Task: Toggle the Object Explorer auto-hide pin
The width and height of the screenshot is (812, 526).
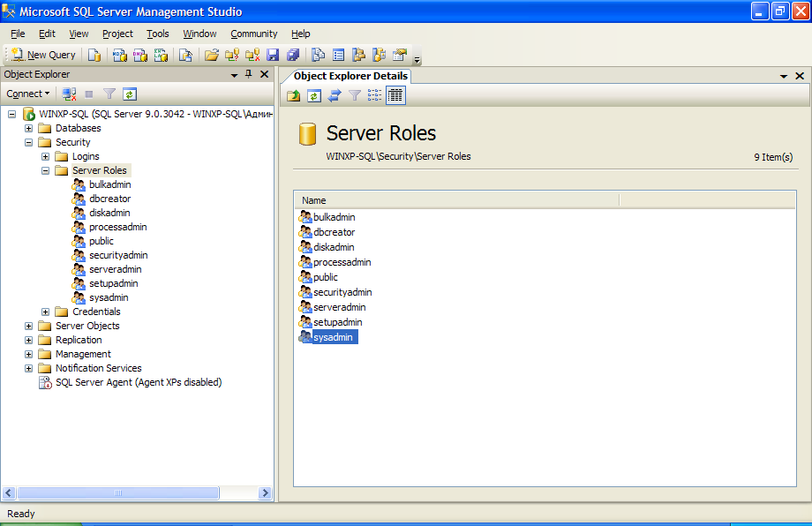Action: [x=249, y=74]
